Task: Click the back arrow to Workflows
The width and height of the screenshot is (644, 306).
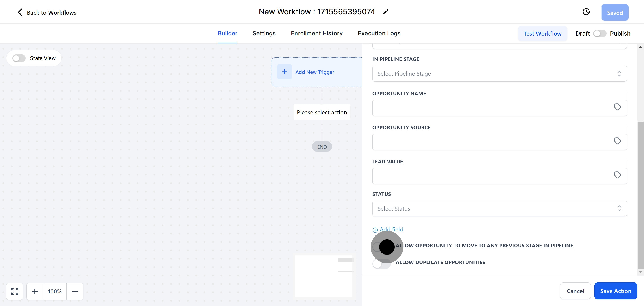Action: pyautogui.click(x=20, y=12)
